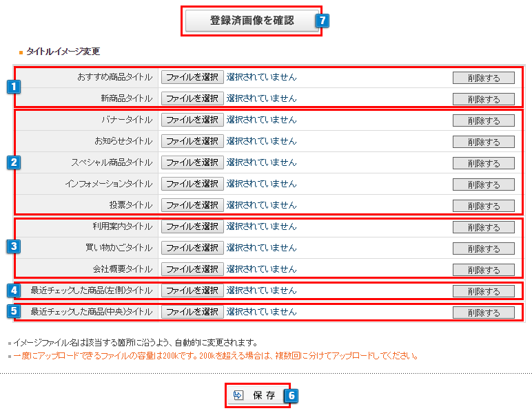This screenshot has width=532, height=413.
Task: Delete the おすすめ商品タイトル image
Action: (x=483, y=78)
